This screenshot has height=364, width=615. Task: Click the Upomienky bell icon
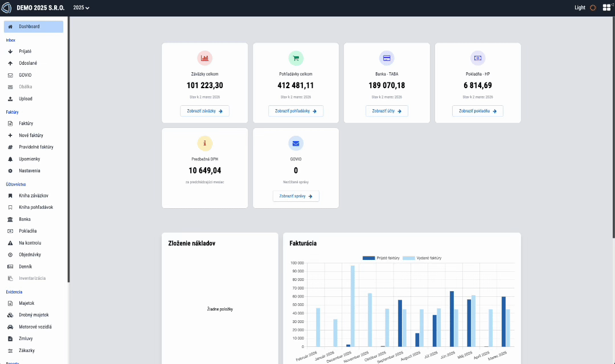(x=10, y=159)
